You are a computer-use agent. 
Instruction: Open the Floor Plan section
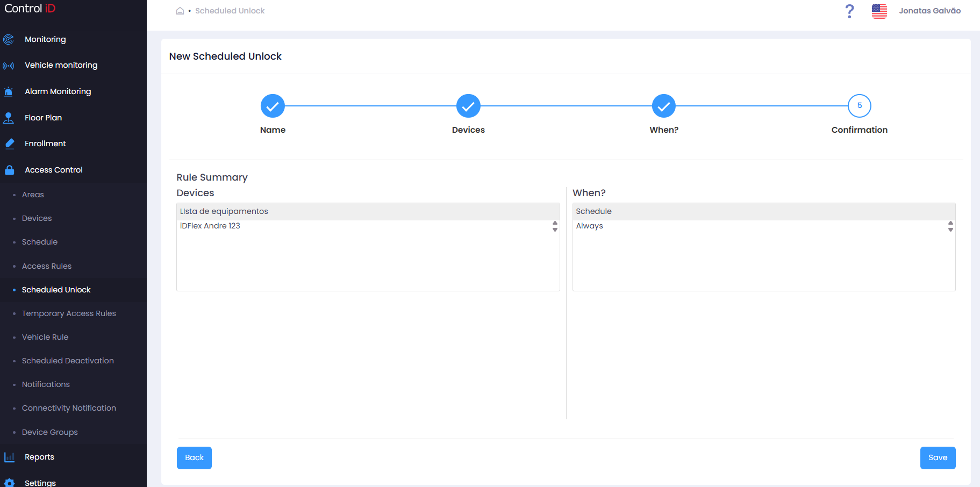tap(43, 118)
